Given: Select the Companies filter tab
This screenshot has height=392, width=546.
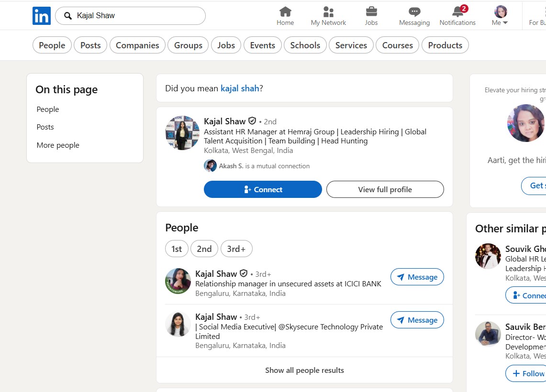Looking at the screenshot, I should tap(137, 45).
